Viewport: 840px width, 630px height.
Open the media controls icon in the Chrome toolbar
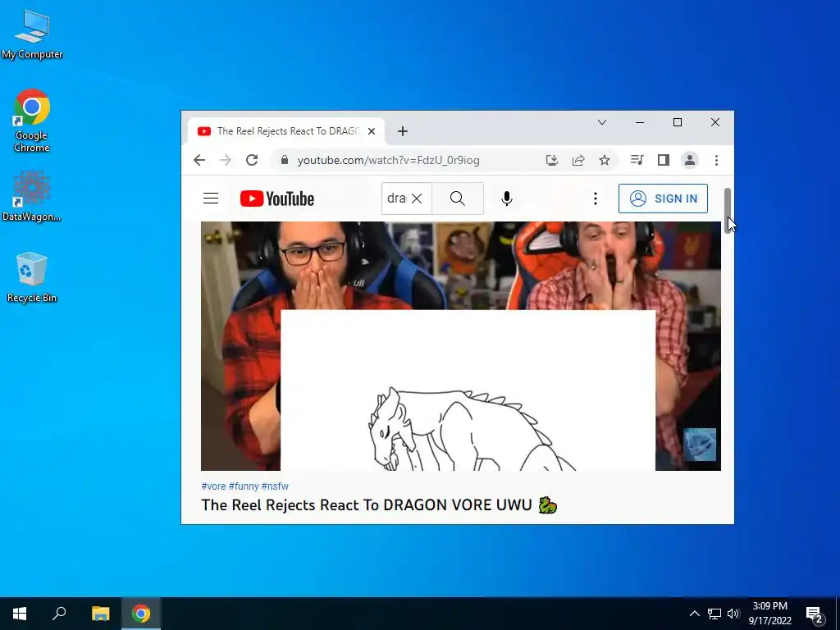point(637,160)
